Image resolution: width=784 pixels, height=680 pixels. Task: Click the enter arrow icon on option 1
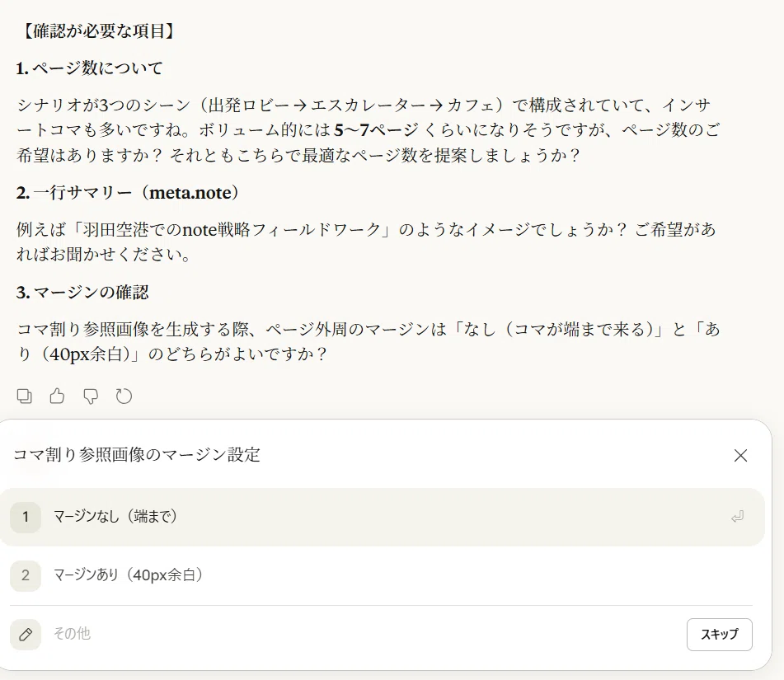(x=738, y=517)
